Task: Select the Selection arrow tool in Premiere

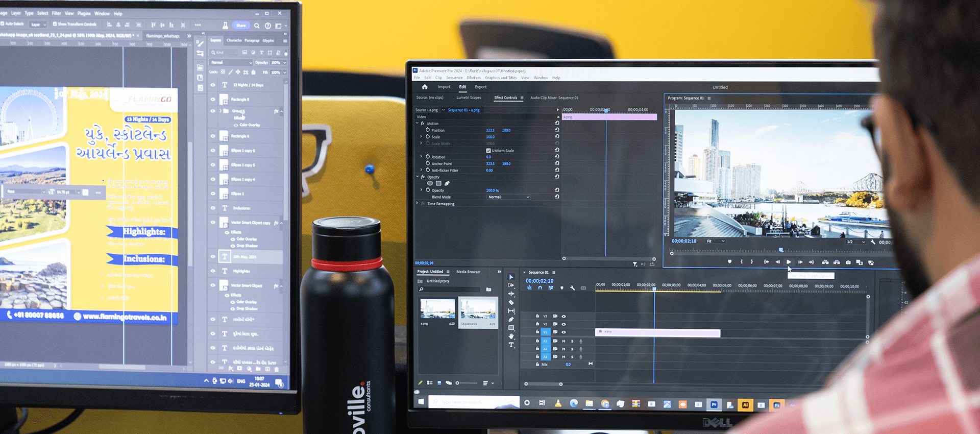Action: click(511, 277)
